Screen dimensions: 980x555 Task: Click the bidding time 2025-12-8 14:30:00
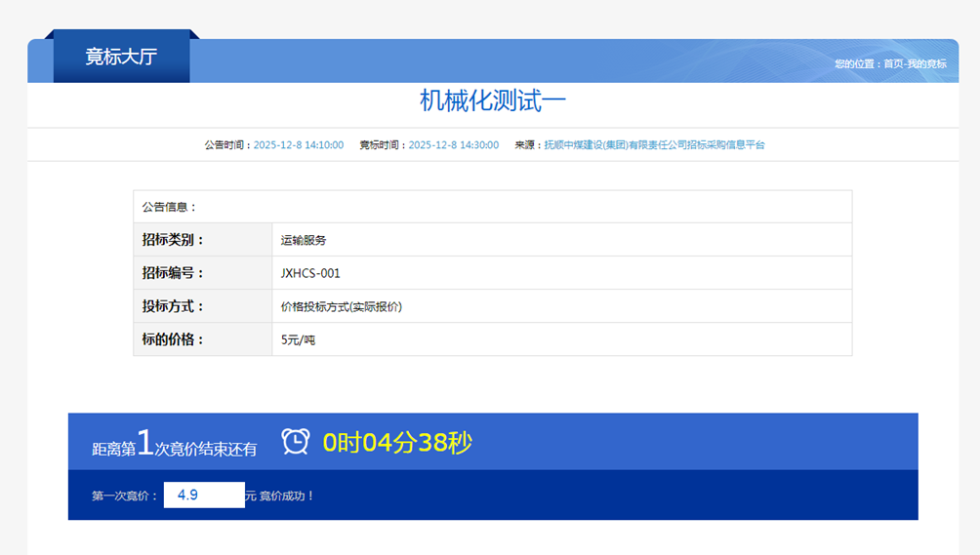[x=454, y=144]
